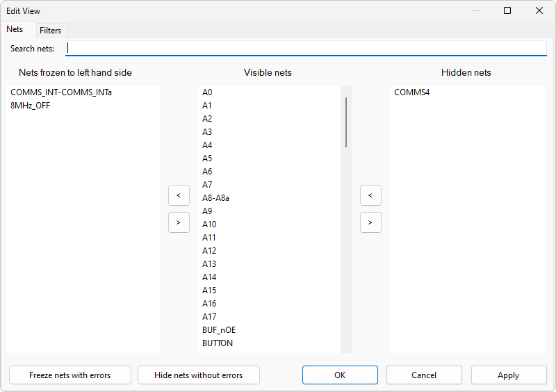This screenshot has width=556, height=392.
Task: Apply the current view settings
Action: coord(508,375)
